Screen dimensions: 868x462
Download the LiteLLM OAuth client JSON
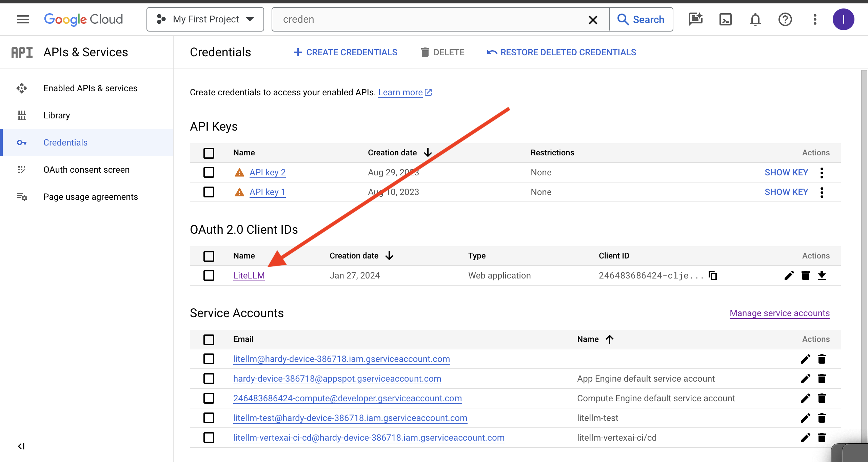point(822,275)
